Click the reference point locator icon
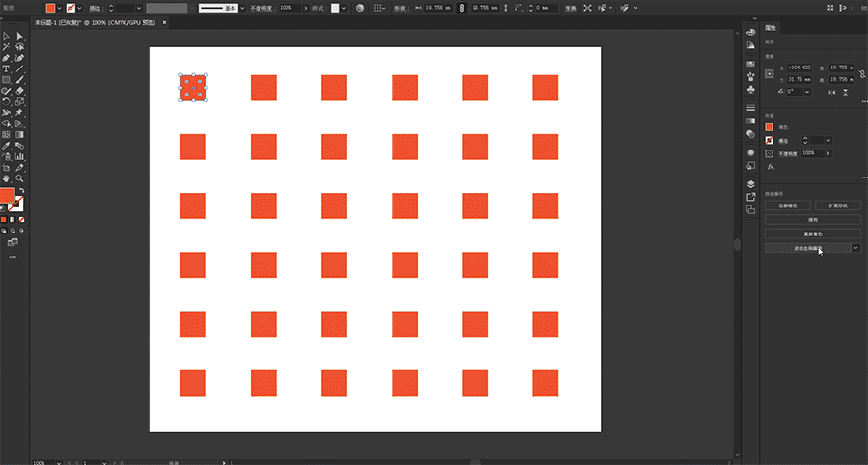Image resolution: width=868 pixels, height=465 pixels. coord(770,73)
